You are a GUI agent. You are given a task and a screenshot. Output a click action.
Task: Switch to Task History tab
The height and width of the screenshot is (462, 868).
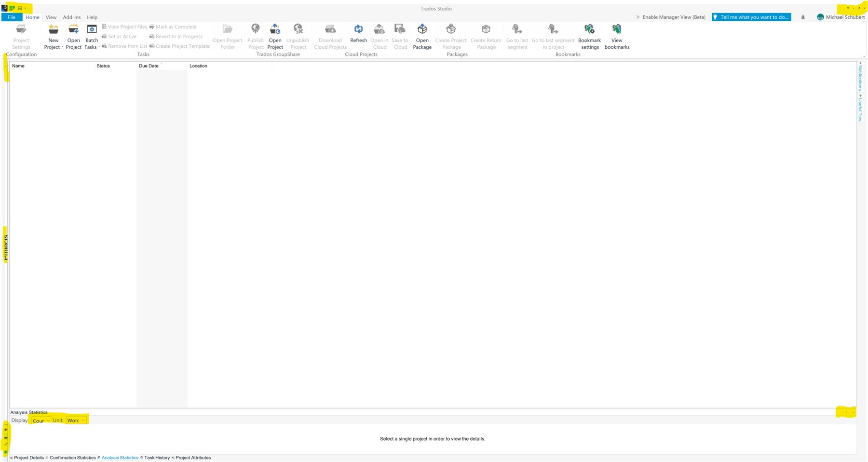coord(155,458)
